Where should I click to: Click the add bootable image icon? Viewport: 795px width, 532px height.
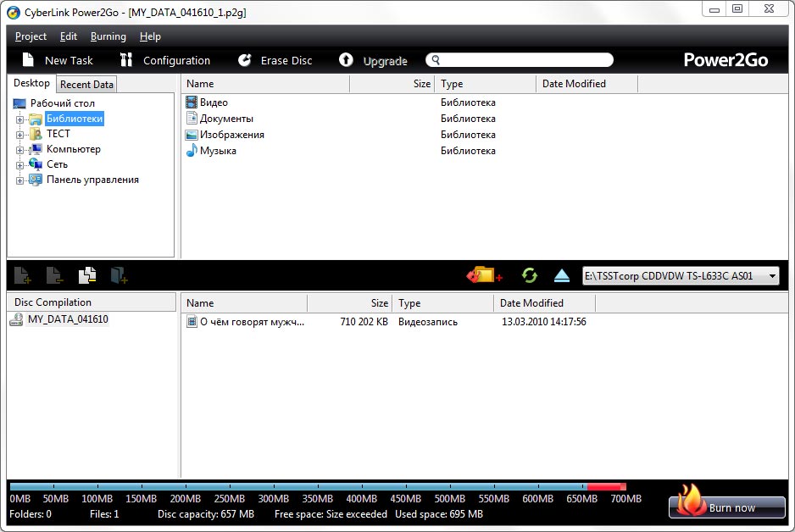[120, 275]
